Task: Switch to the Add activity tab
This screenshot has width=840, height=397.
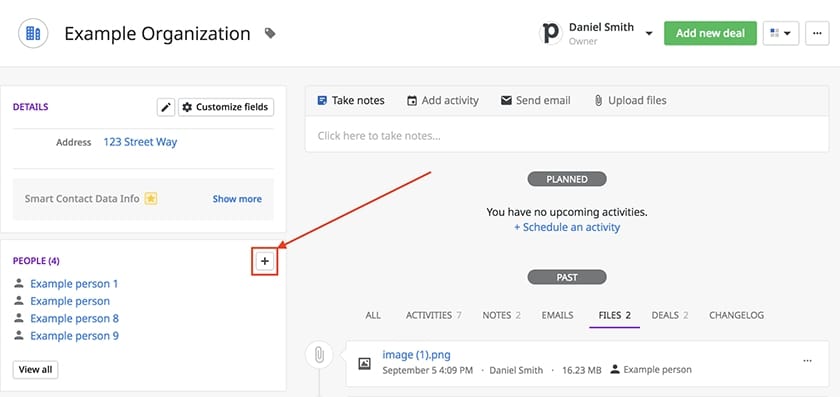Action: [x=442, y=100]
